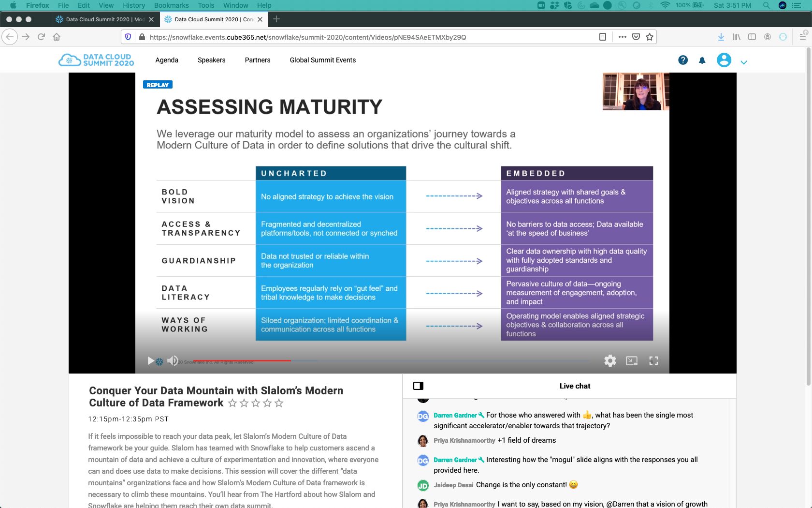Rate session two stars

[x=244, y=403]
